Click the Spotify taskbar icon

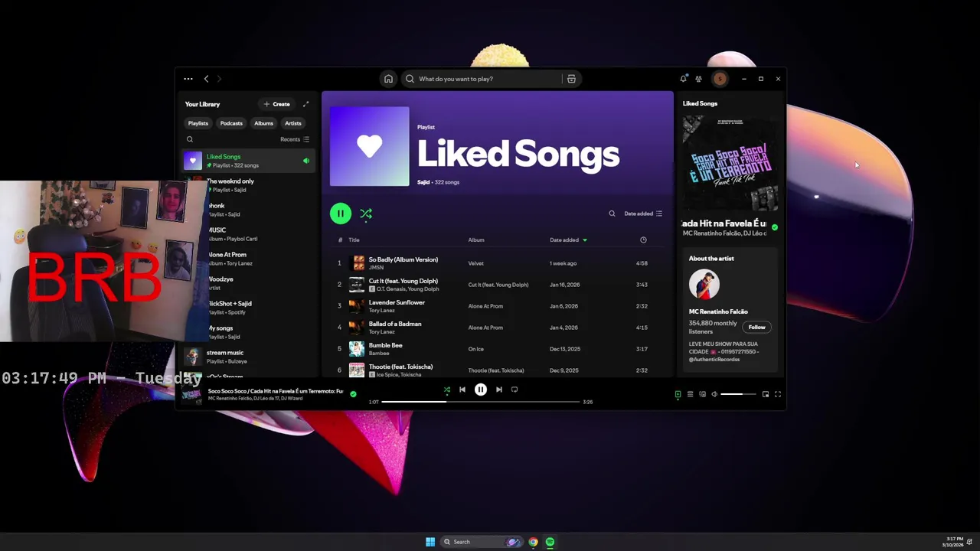click(x=550, y=542)
